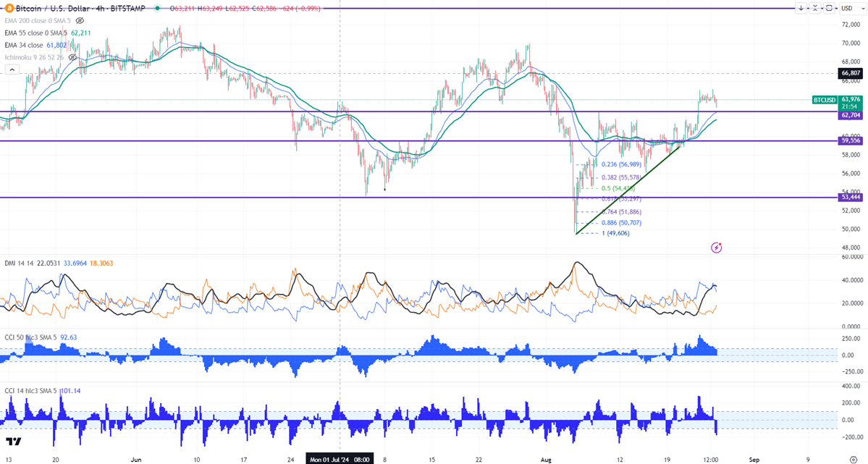Image resolution: width=868 pixels, height=464 pixels.
Task: Click the 48,000 price scale label
Action: [x=851, y=248]
